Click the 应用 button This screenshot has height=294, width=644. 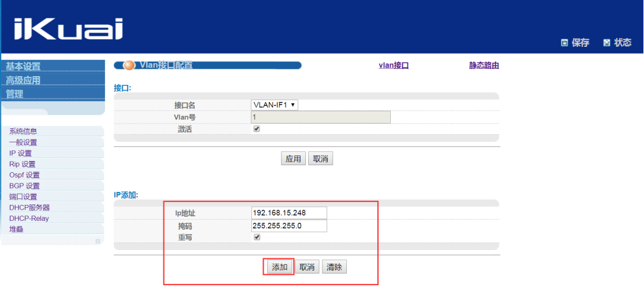click(x=293, y=159)
